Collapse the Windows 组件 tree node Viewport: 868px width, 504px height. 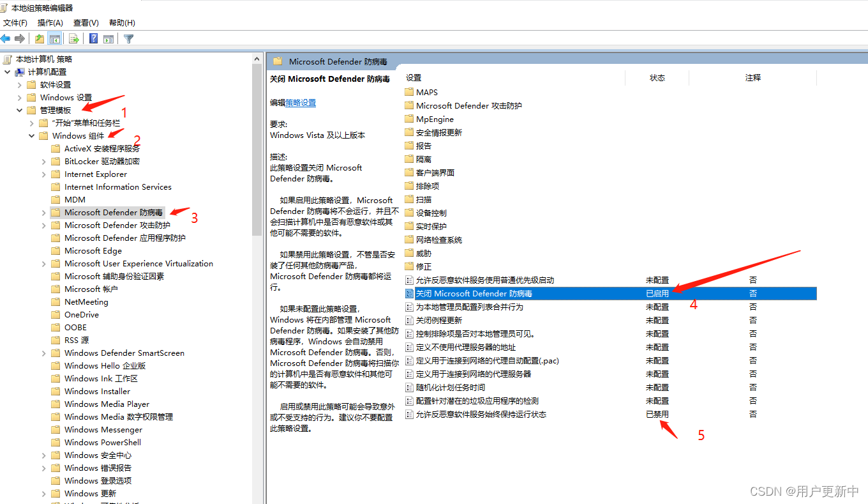(x=31, y=135)
